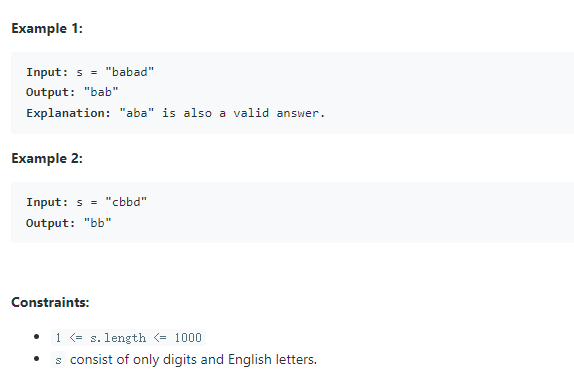Screen dimensions: 574x382
Task: Click the inline code 's' in second constraint
Action: coord(58,360)
